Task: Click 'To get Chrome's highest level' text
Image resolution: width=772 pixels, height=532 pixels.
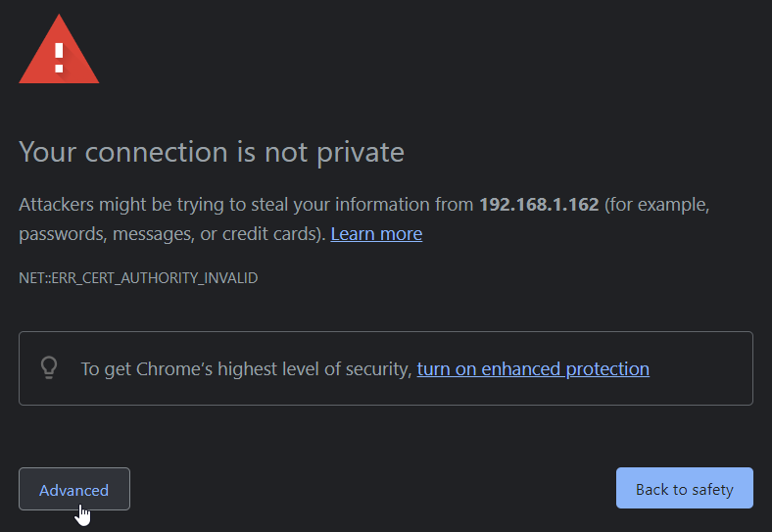Action: click(245, 369)
